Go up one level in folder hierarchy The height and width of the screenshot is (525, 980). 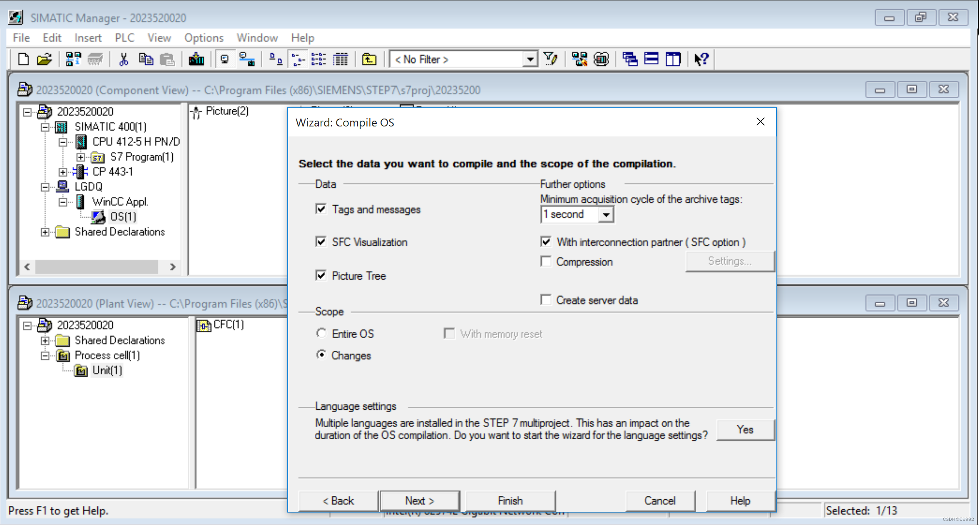click(369, 59)
